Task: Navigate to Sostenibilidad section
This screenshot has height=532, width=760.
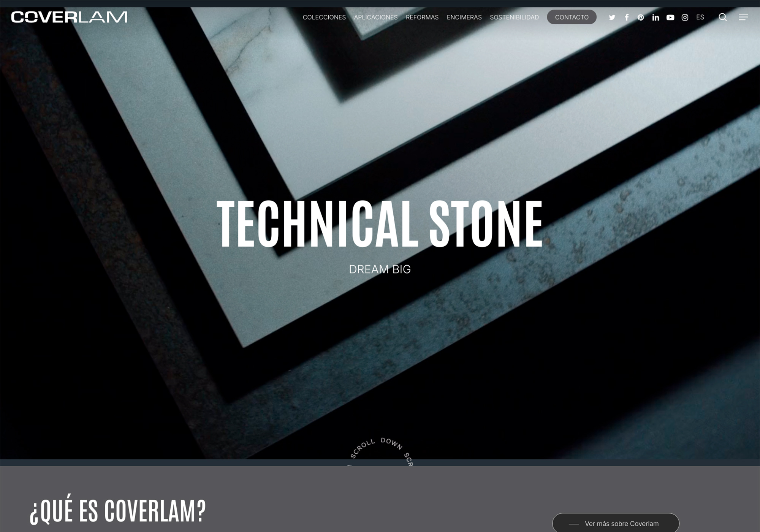Action: [x=514, y=17]
